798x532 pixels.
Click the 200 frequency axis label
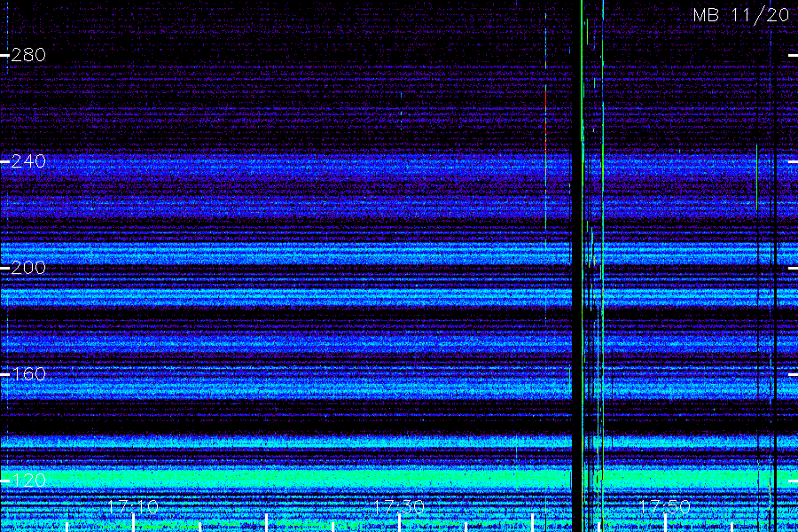(x=28, y=268)
